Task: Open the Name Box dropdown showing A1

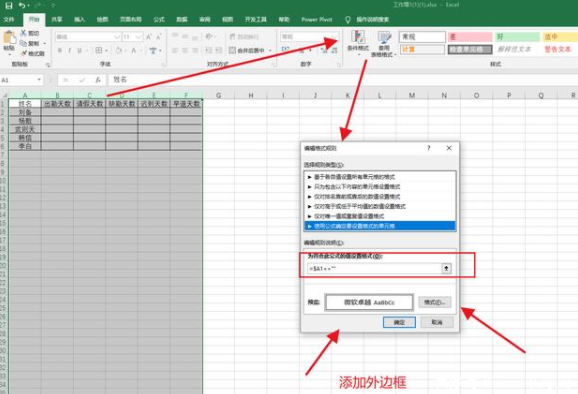Action: click(39, 80)
